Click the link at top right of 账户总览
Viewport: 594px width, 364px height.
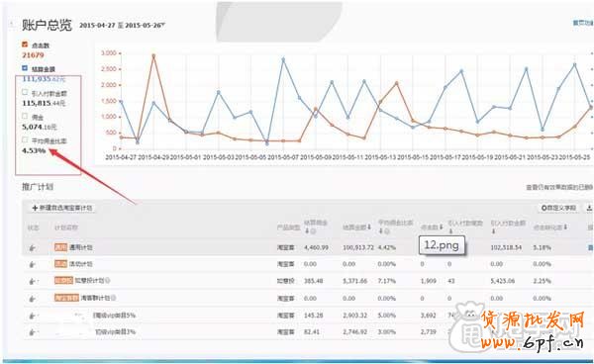(583, 23)
